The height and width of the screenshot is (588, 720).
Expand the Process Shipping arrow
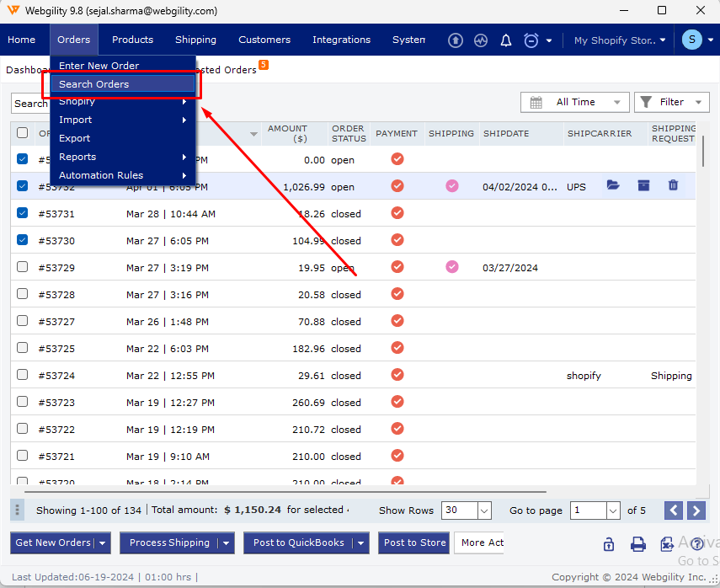click(x=226, y=543)
